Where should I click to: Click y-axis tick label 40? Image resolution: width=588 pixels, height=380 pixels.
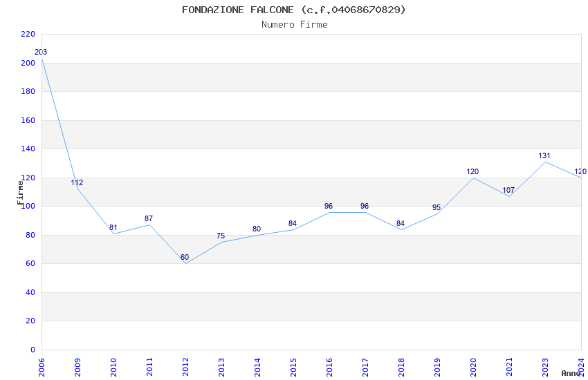click(30, 292)
